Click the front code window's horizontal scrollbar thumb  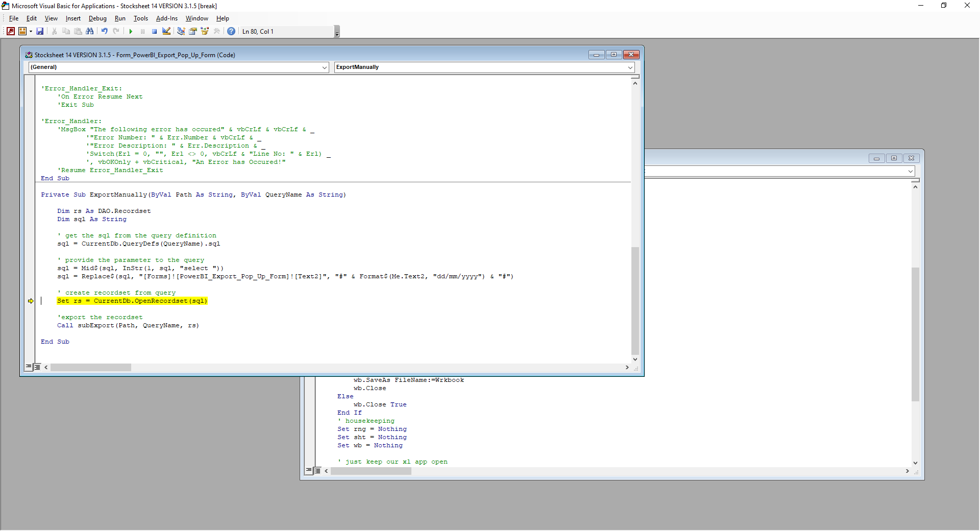pyautogui.click(x=91, y=367)
